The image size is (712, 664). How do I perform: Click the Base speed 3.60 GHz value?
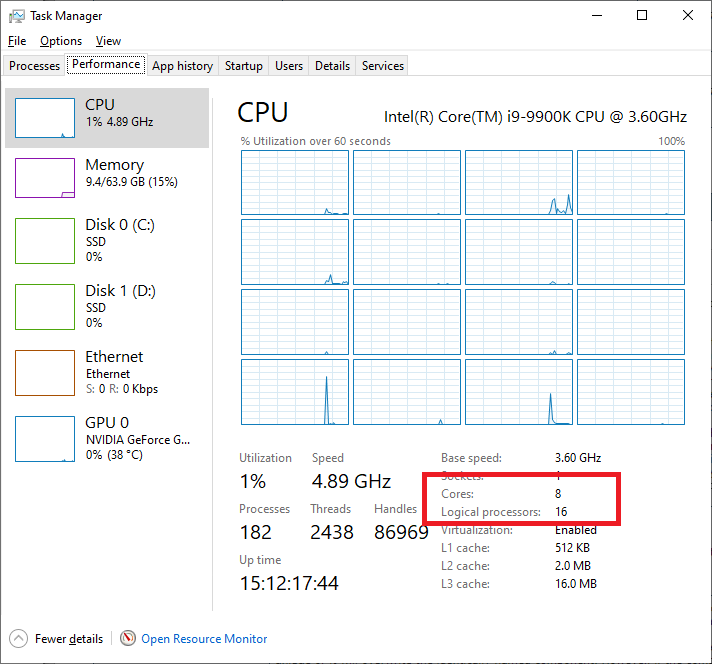578,457
